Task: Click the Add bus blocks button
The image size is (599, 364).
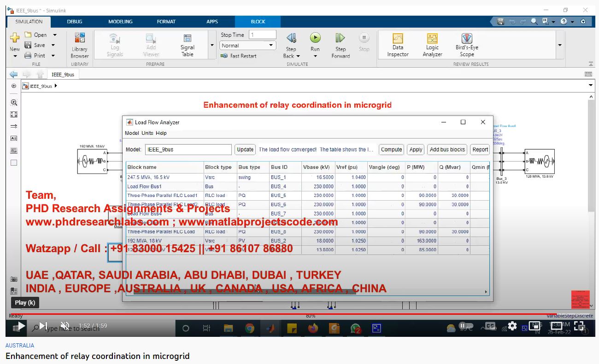Action: (x=447, y=150)
